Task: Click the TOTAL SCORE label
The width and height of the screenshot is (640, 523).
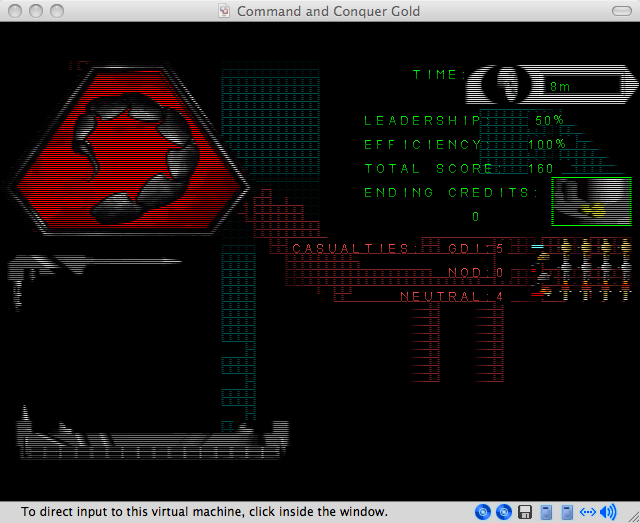Action: click(433, 169)
